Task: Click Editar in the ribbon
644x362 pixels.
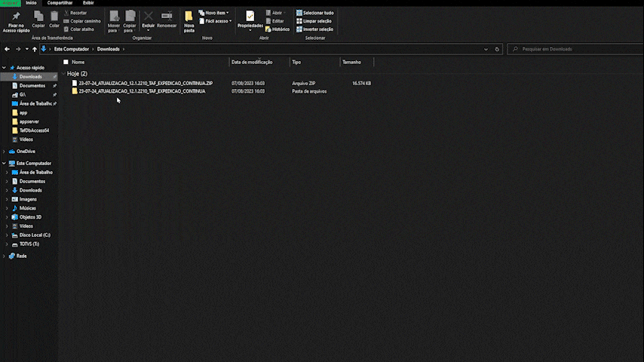Action: 274,21
